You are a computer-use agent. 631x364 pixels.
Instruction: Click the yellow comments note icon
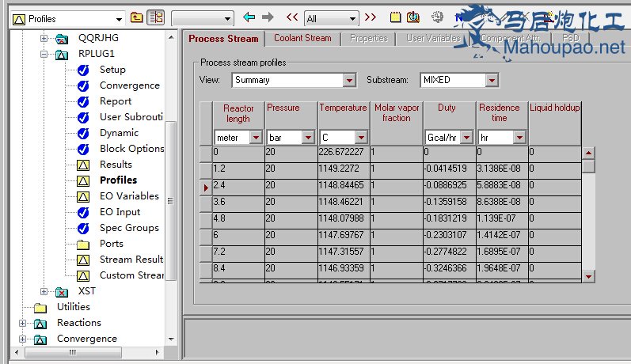396,17
